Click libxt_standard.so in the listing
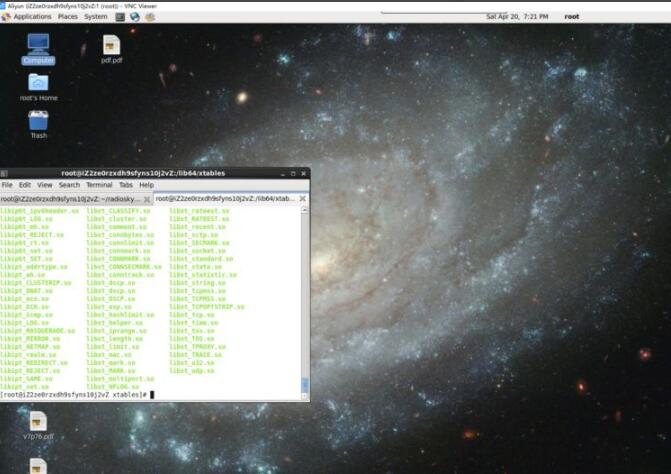This screenshot has height=474, width=671. pyautogui.click(x=201, y=259)
